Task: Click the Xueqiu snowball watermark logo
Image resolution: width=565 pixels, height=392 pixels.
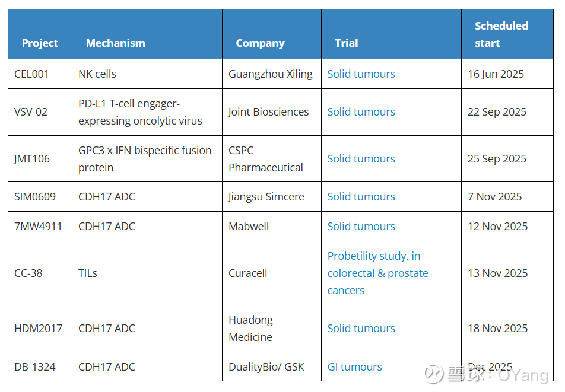Action: tap(433, 374)
